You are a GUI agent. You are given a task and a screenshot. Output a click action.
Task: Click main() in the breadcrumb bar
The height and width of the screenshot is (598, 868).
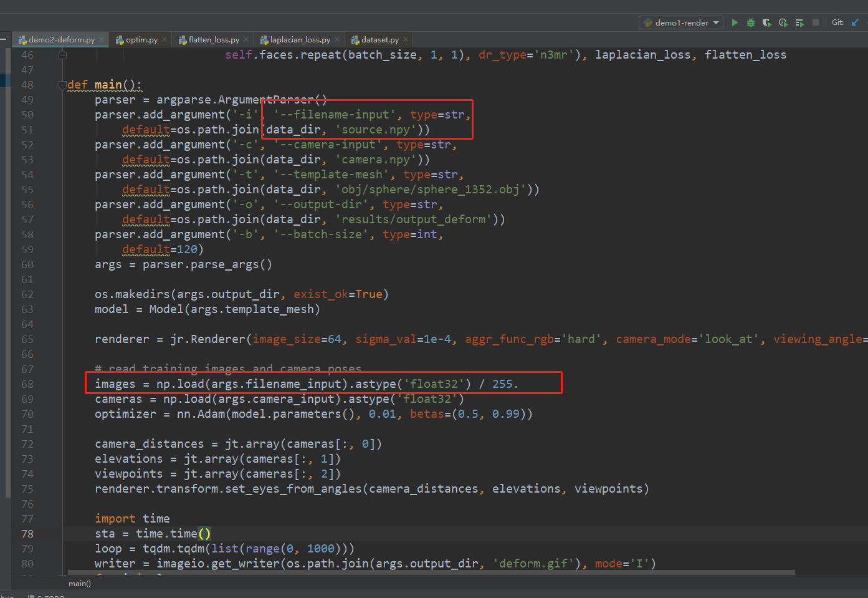80,584
